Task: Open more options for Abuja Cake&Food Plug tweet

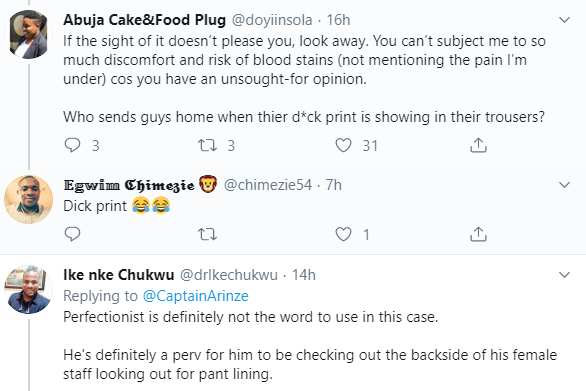Action: tap(564, 19)
